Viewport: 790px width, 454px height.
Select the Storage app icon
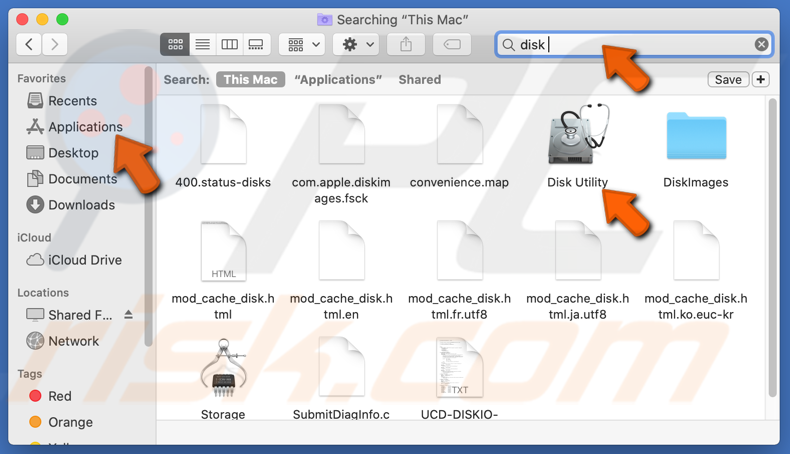pyautogui.click(x=223, y=369)
